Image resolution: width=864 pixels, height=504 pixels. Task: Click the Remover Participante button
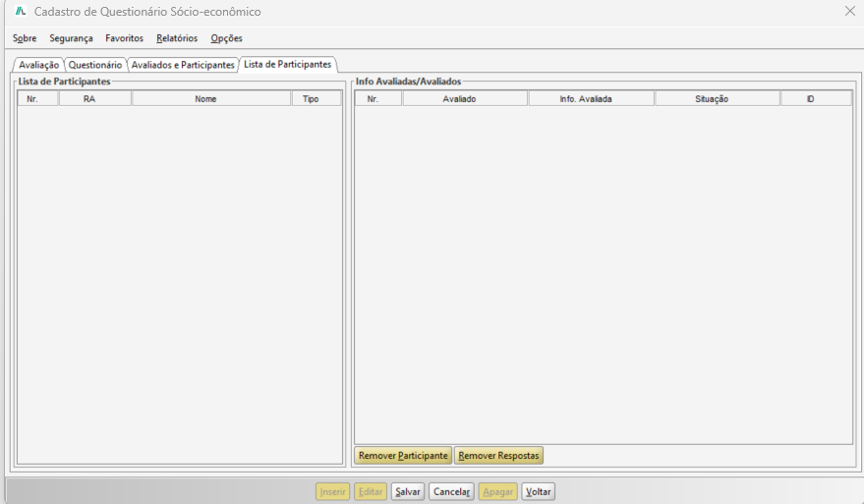[403, 456]
